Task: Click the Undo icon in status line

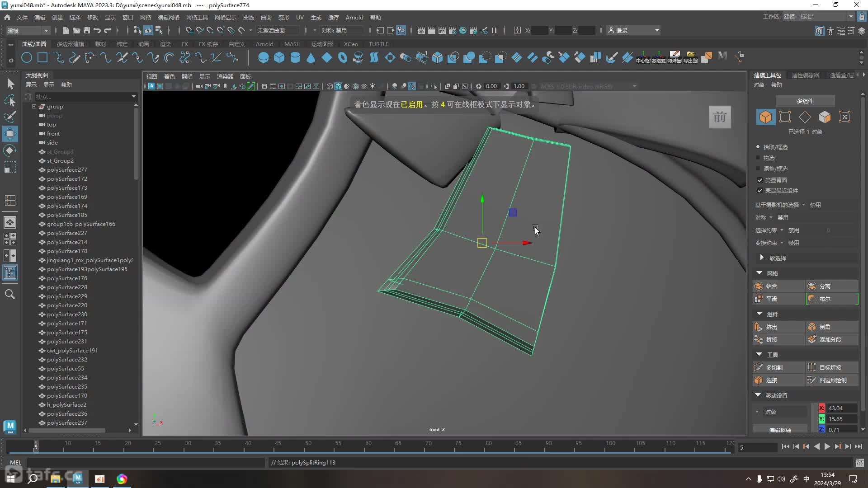Action: pos(97,30)
